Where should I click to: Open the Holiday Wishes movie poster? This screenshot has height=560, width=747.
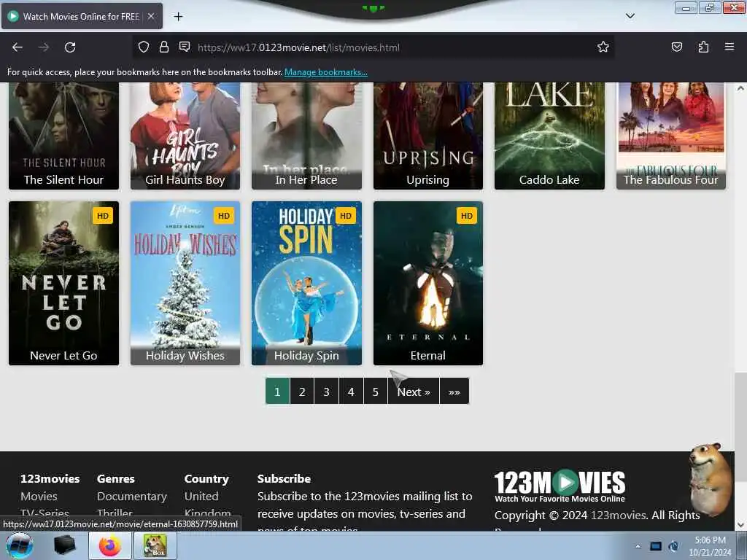(185, 284)
